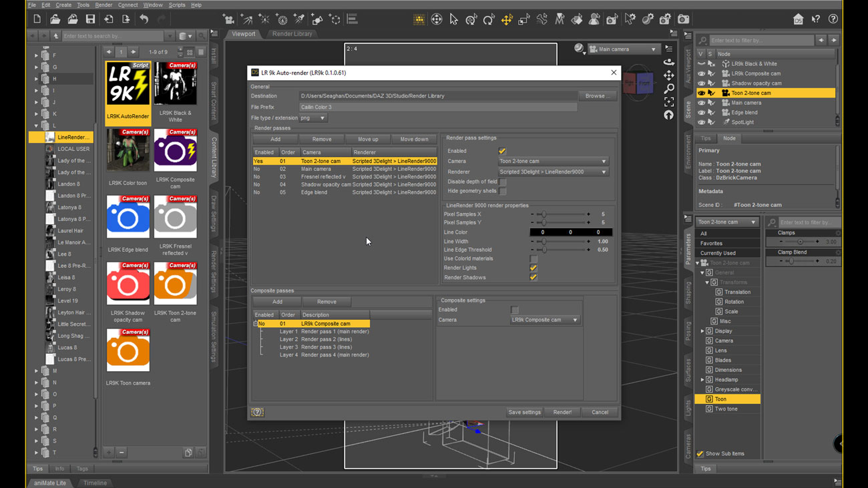The height and width of the screenshot is (488, 868).
Task: Click the black Line Color swatch
Action: pos(571,232)
